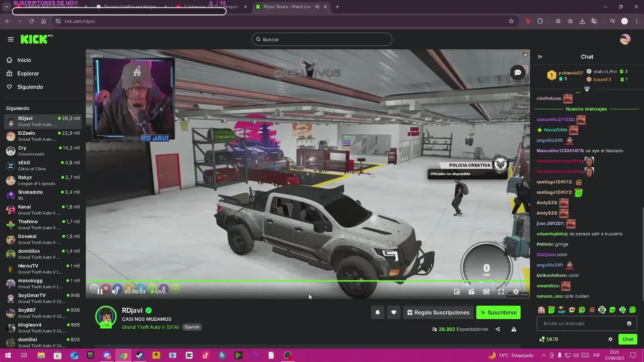The image size is (644, 362).
Task: Open the tab search dropdown
Action: coord(7,7)
